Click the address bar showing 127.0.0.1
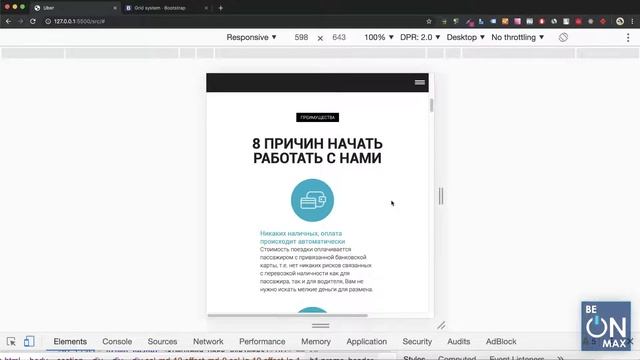The image size is (640, 360). tap(233, 21)
